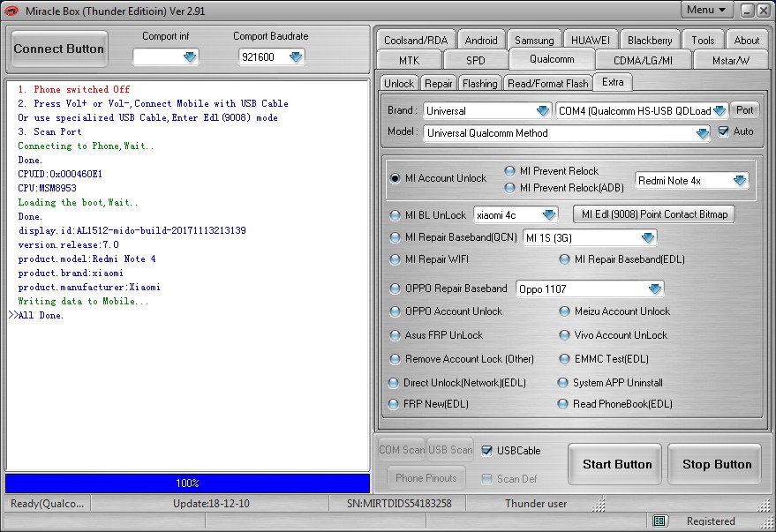Open the Menu dropdown in title bar
Viewport: 776px width, 532px height.
pos(706,10)
